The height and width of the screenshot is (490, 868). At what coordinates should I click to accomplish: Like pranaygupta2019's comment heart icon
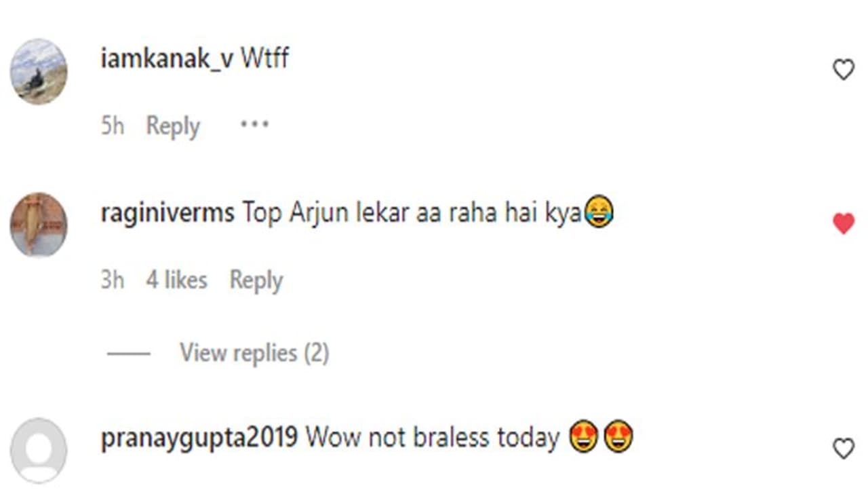pyautogui.click(x=843, y=449)
